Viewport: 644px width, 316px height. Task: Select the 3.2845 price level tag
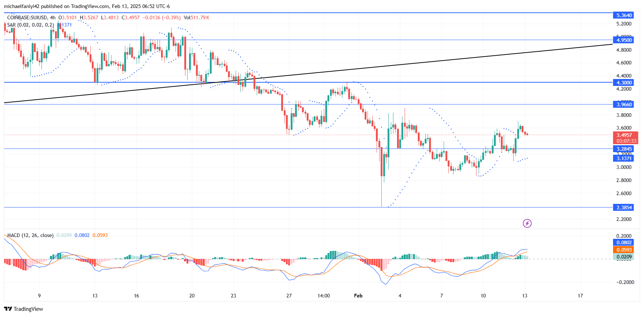click(624, 149)
